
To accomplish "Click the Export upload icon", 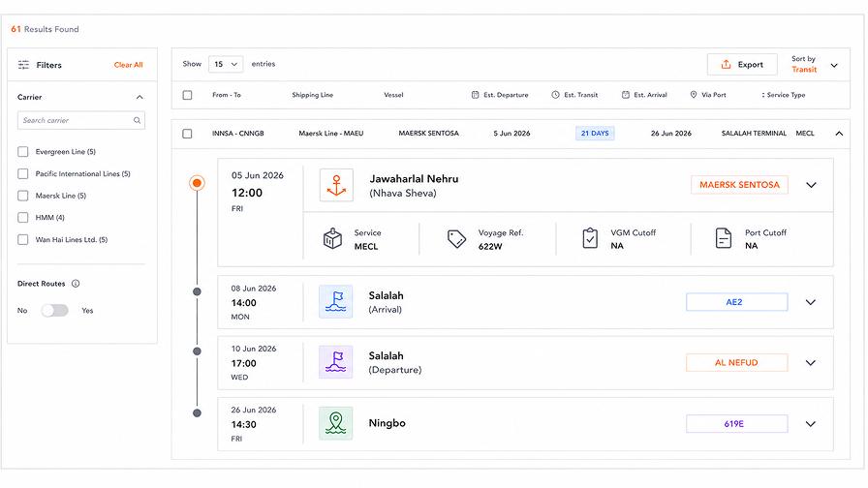I will click(x=726, y=65).
